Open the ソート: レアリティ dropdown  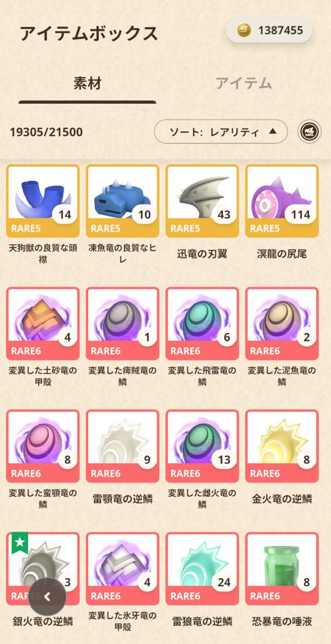pyautogui.click(x=221, y=132)
